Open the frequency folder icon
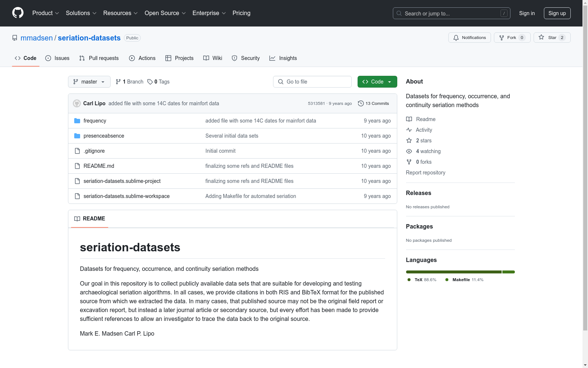The width and height of the screenshot is (588, 368). [77, 121]
